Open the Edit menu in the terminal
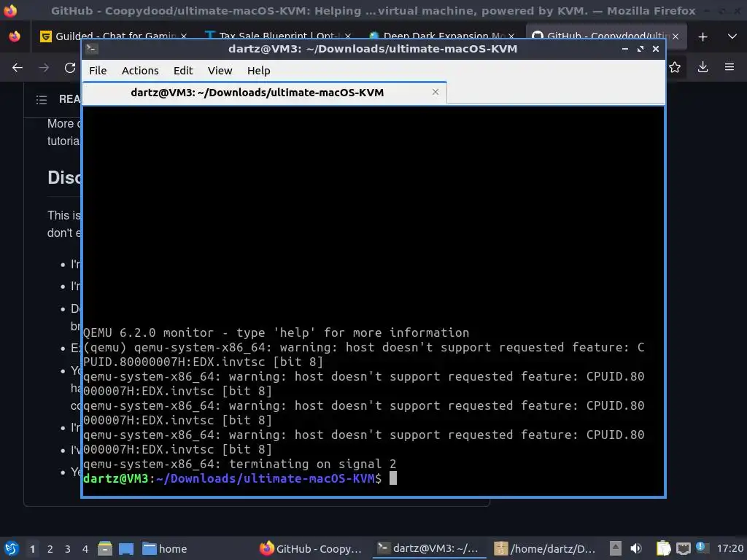Image resolution: width=747 pixels, height=560 pixels. click(183, 71)
